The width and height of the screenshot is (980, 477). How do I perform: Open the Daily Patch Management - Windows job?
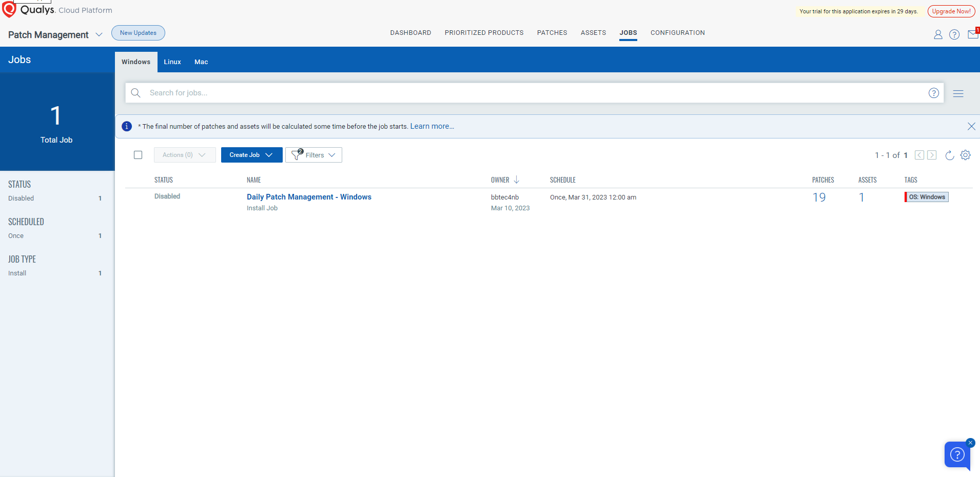pos(309,196)
